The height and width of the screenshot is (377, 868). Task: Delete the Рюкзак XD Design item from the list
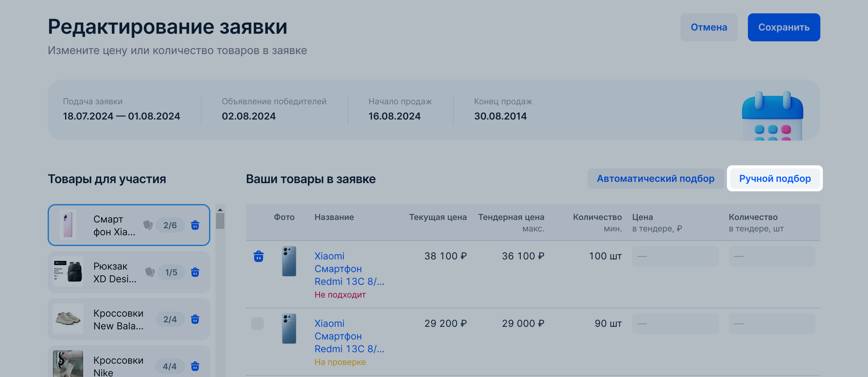195,272
